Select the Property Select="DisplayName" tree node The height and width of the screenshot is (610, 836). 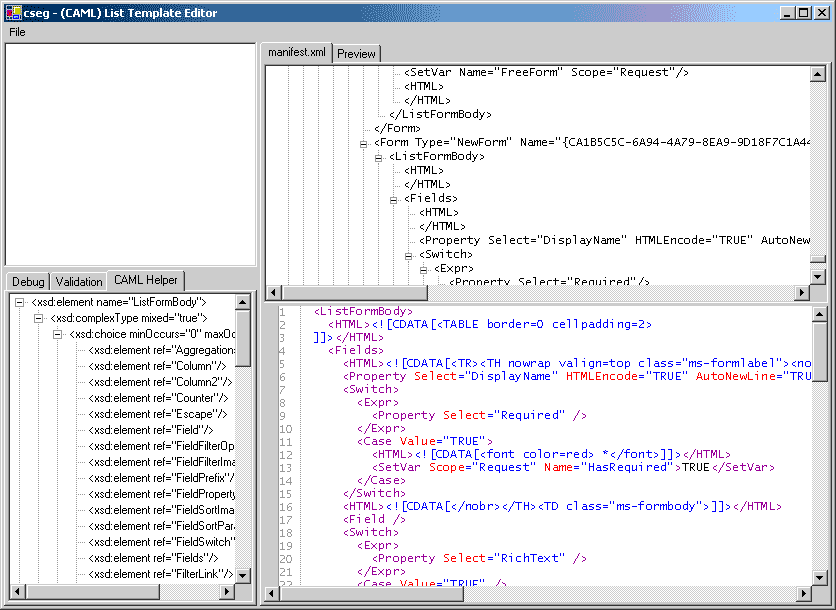tap(614, 240)
